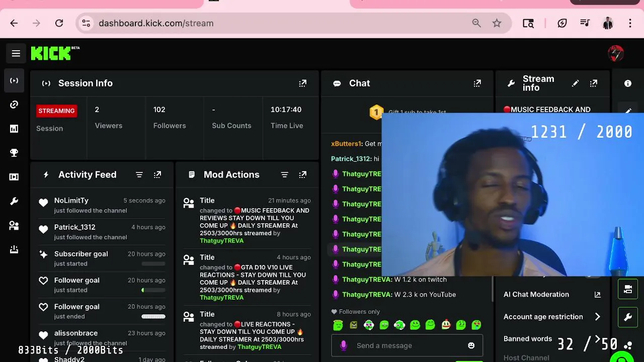Open emoji picker in chat message box
This screenshot has height=362, width=644.
click(x=471, y=345)
